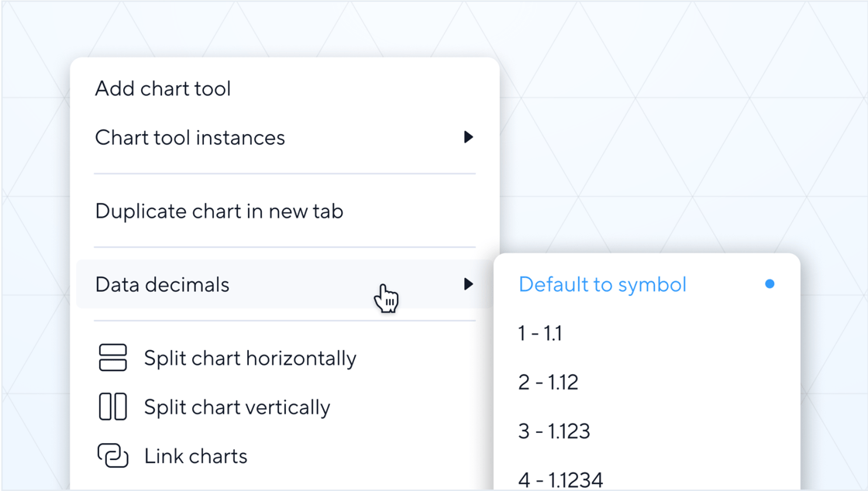
Task: Select the 2 - 1.12 decimal precision
Action: tap(549, 382)
